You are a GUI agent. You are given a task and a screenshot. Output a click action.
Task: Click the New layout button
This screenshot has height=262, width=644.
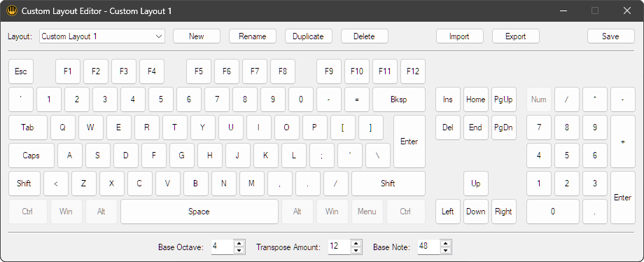click(x=196, y=36)
